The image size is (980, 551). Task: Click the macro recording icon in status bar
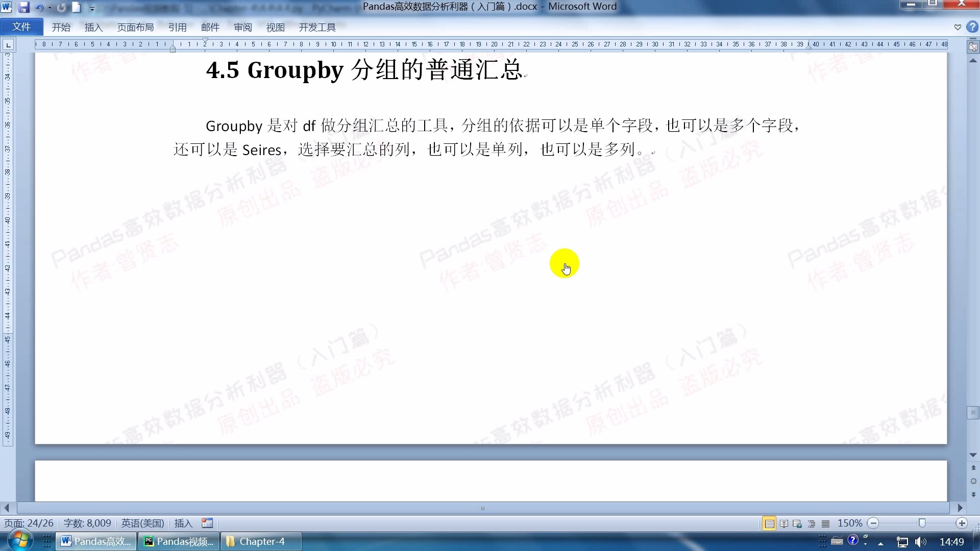click(207, 523)
